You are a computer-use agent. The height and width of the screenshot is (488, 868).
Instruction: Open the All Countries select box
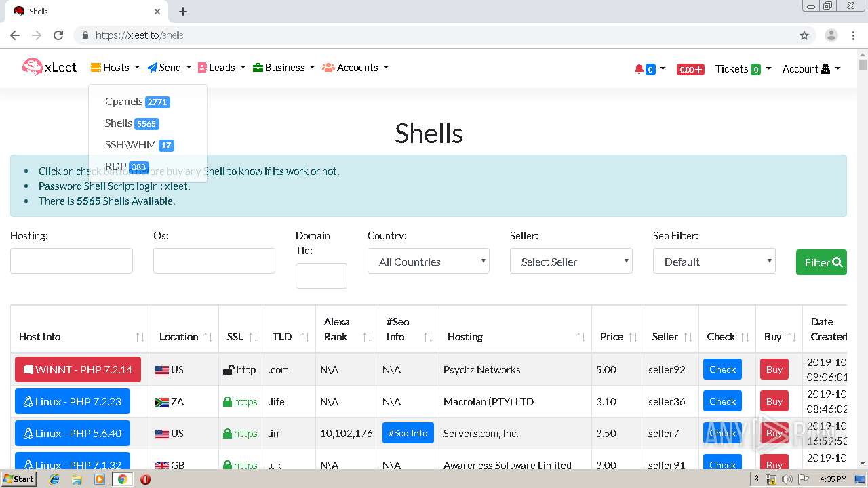[429, 262]
